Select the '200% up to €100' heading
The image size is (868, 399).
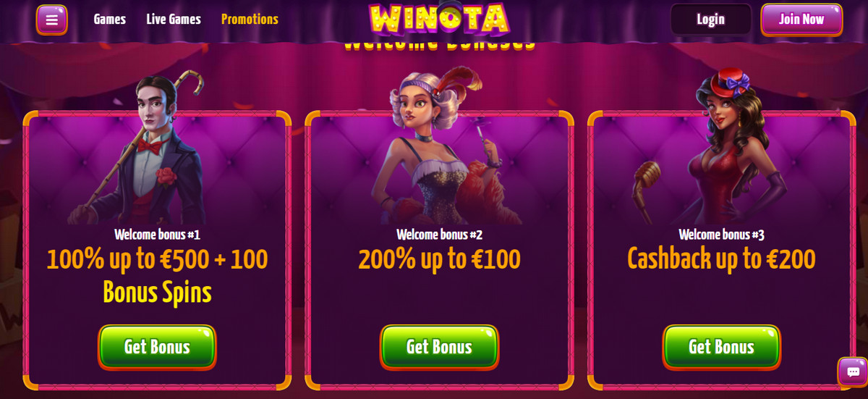[439, 259]
